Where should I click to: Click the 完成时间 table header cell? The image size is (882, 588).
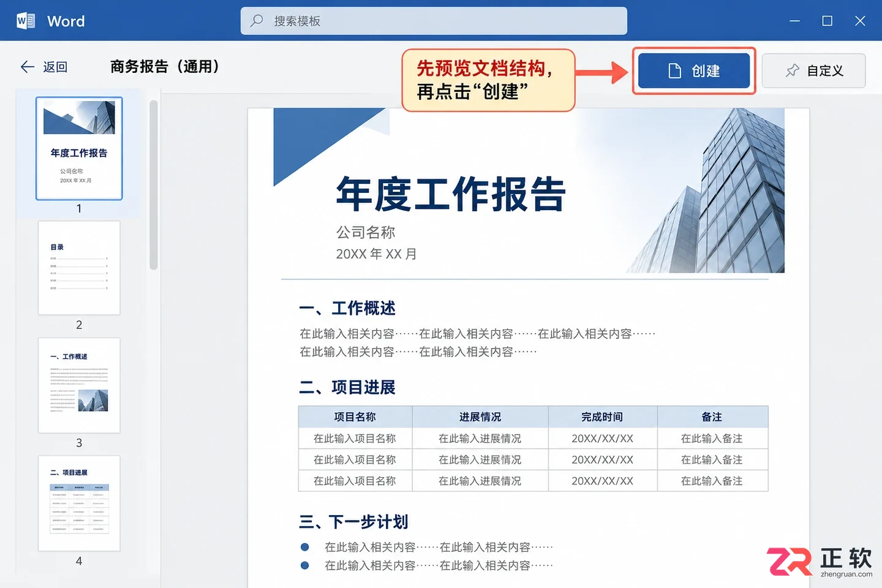603,417
